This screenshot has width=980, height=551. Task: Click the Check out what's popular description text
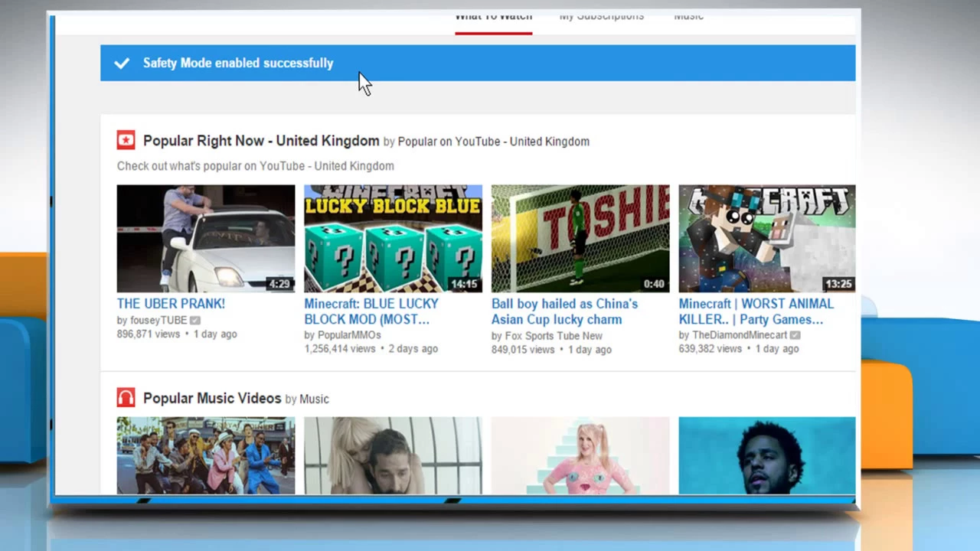pos(256,166)
